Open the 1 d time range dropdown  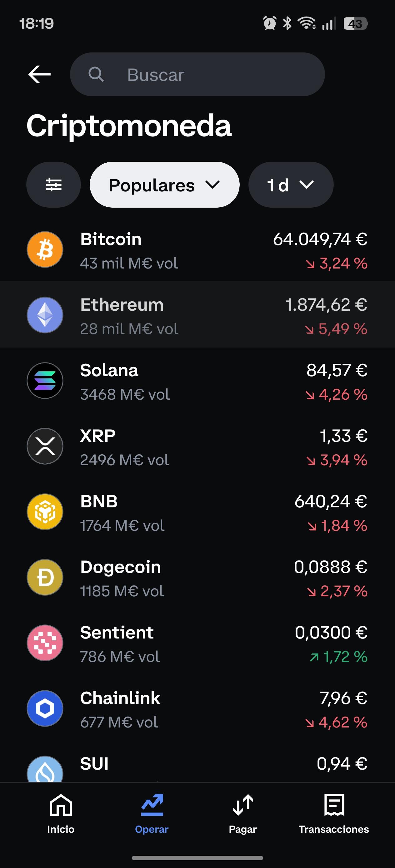pyautogui.click(x=291, y=185)
